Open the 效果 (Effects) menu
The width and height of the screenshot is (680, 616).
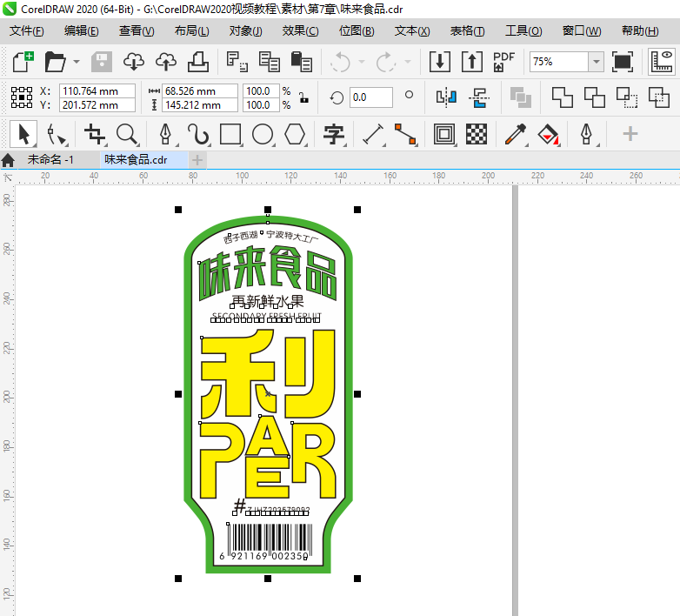[x=300, y=30]
